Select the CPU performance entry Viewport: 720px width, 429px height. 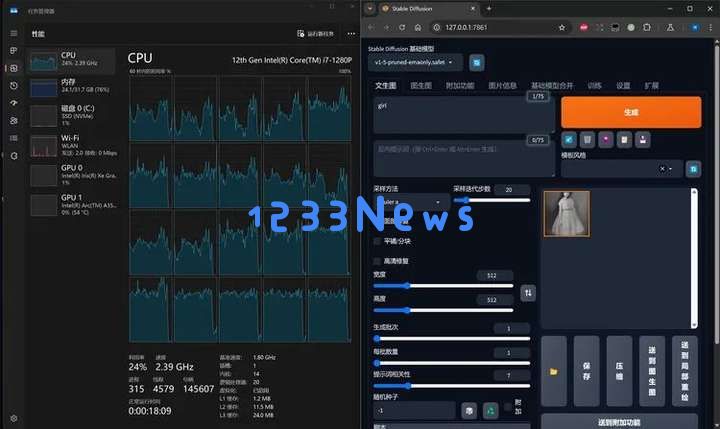tap(72, 61)
